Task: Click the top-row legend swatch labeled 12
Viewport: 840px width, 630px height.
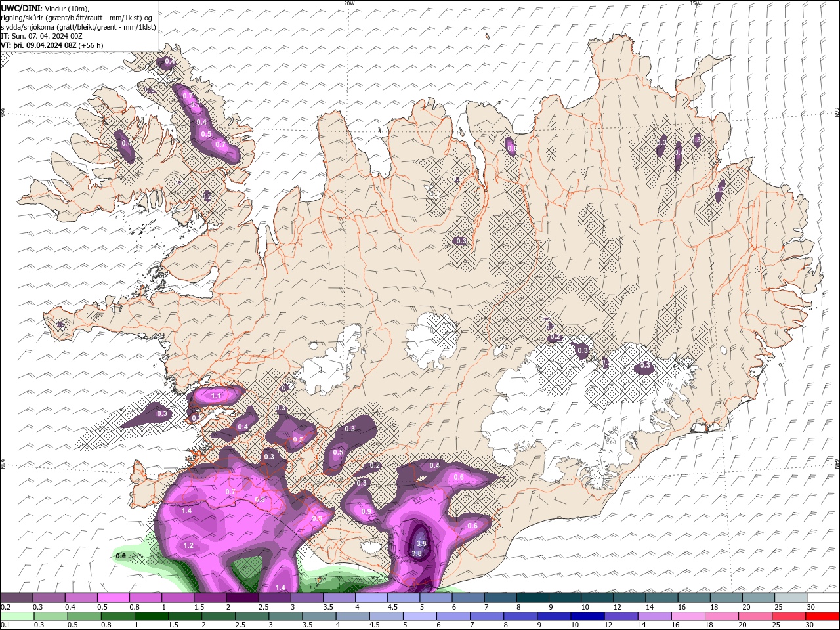Action: click(x=630, y=598)
